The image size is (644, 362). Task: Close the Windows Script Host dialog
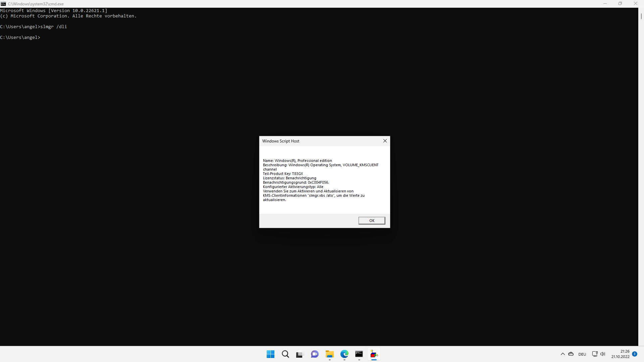[385, 141]
